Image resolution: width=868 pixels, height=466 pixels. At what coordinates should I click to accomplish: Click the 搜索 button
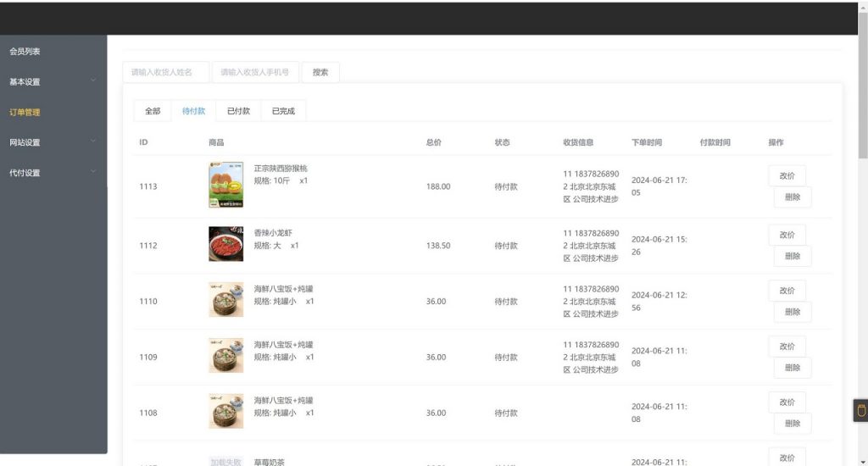[320, 73]
